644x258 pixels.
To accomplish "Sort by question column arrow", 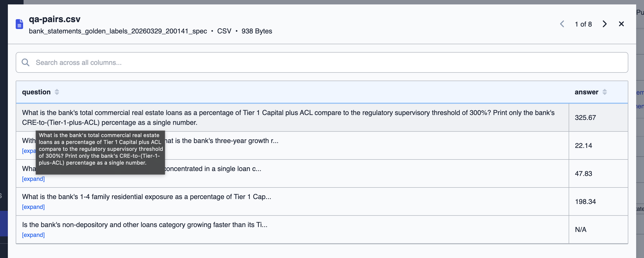I will (x=57, y=92).
